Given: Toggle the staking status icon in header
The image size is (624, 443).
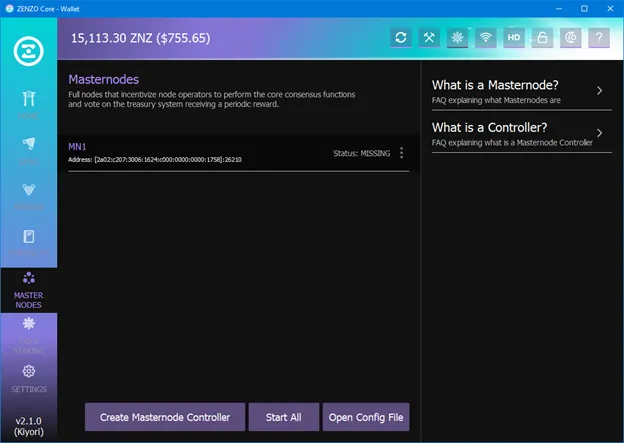Looking at the screenshot, I should pyautogui.click(x=457, y=37).
